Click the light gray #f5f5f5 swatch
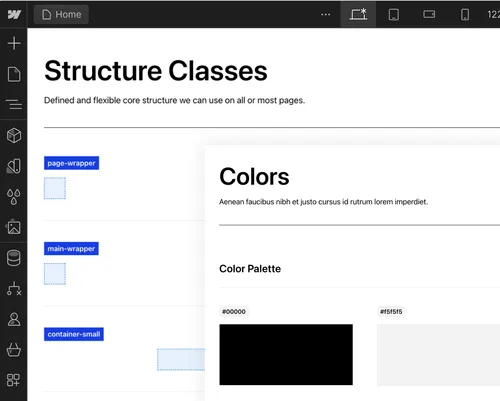Viewport: 500px width, 401px height. (438, 355)
